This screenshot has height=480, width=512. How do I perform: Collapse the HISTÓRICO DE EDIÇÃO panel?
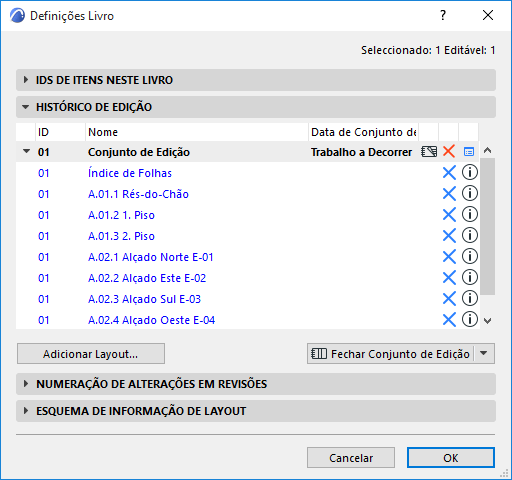coord(256,107)
